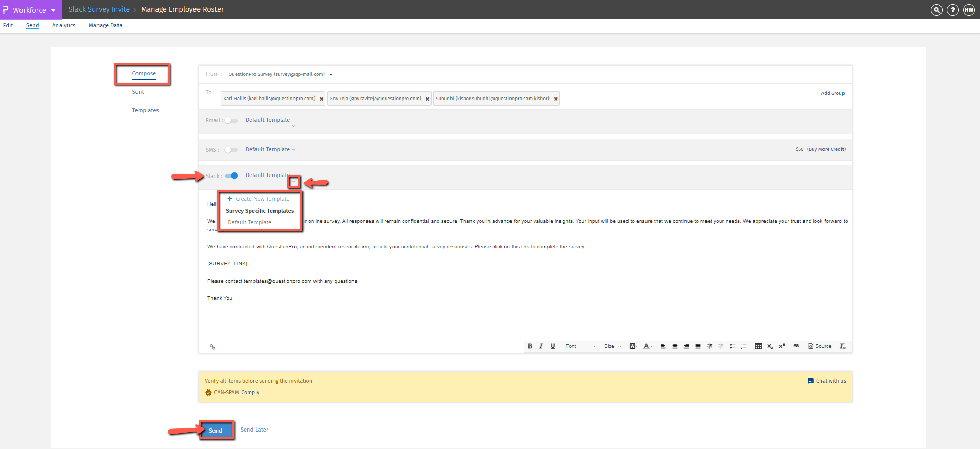Open the Send menu tab
The height and width of the screenshot is (449, 980).
coord(32,25)
